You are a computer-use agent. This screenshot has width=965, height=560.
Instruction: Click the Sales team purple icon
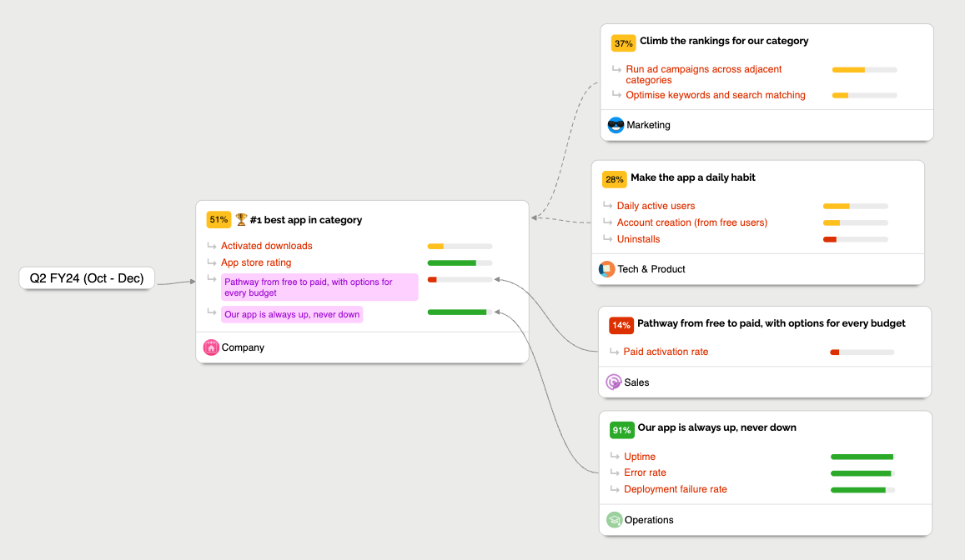pos(613,382)
